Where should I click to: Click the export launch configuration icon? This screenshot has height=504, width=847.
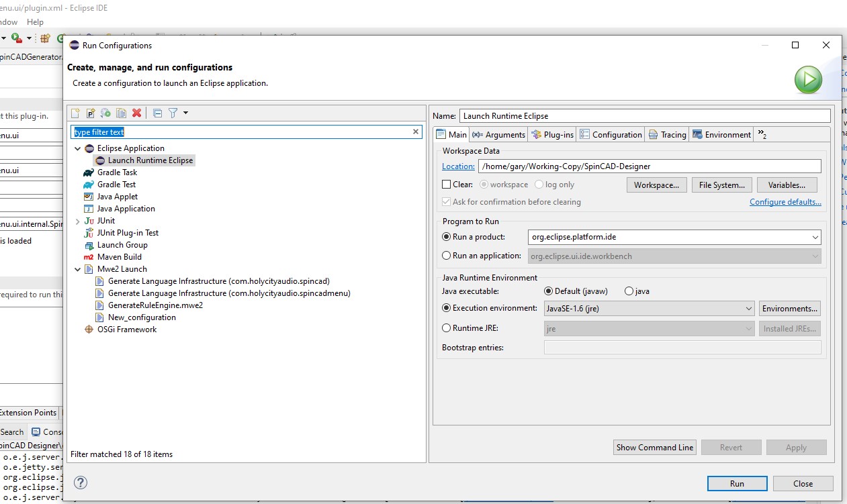pos(105,113)
